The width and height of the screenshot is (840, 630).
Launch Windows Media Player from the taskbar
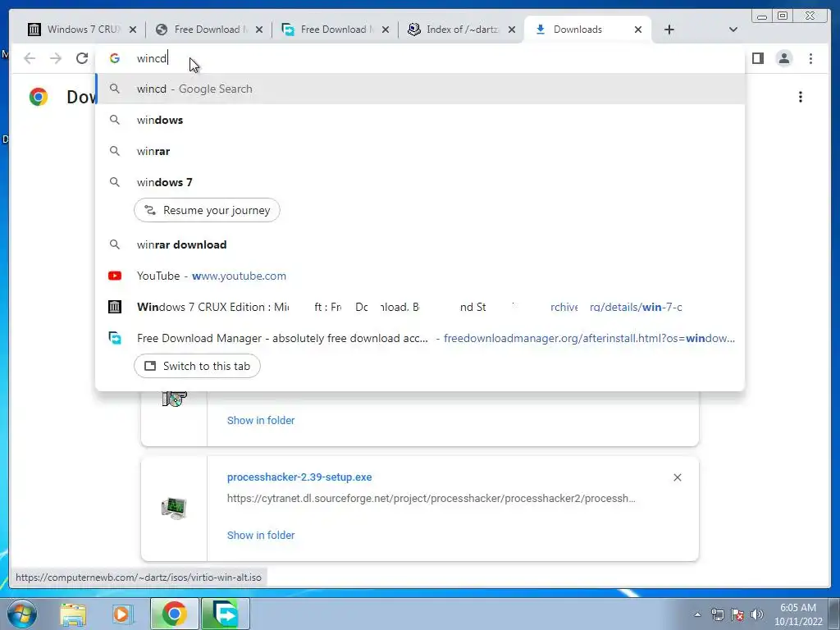point(122,614)
